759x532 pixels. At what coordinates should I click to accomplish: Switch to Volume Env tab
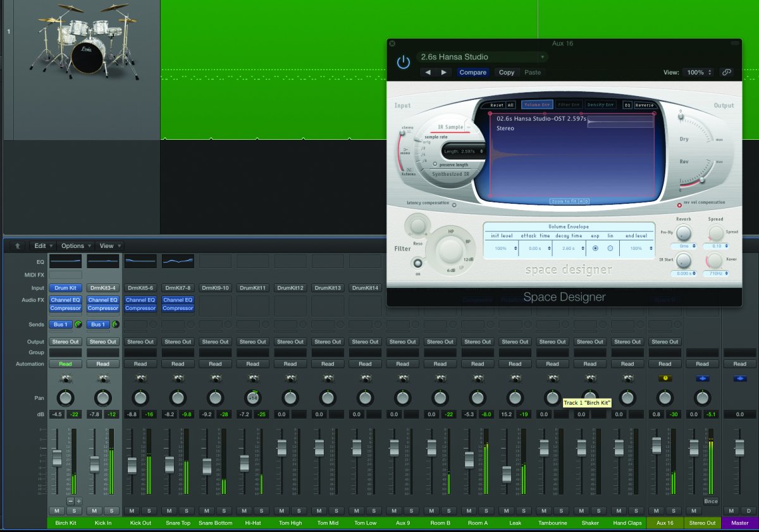pyautogui.click(x=536, y=105)
